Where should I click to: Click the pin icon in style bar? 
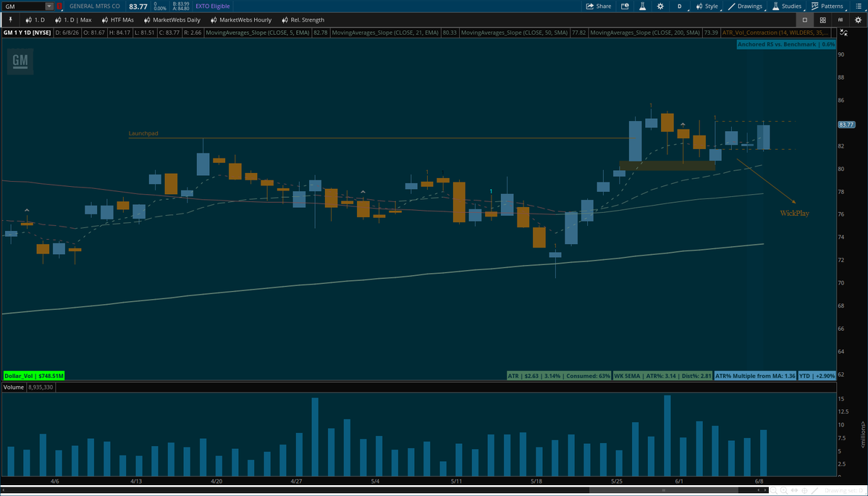click(x=10, y=20)
